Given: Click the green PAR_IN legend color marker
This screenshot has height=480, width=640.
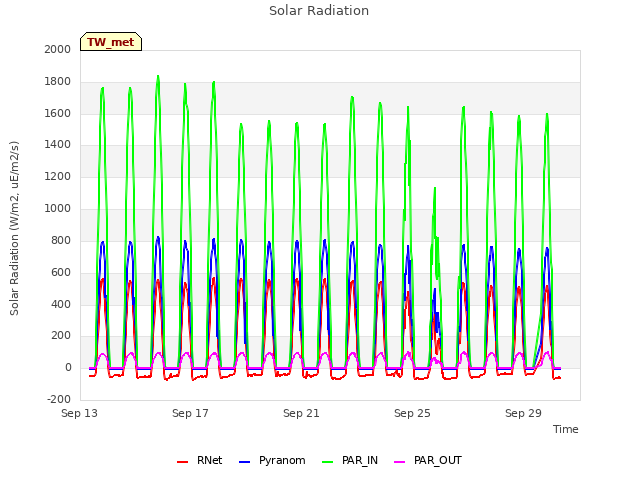Looking at the screenshot, I should click(x=328, y=462).
